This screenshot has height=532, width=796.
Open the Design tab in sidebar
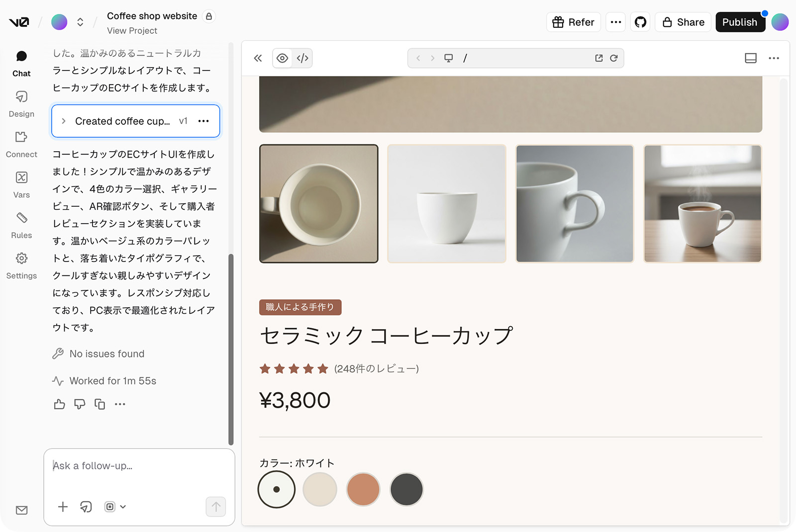point(21,103)
